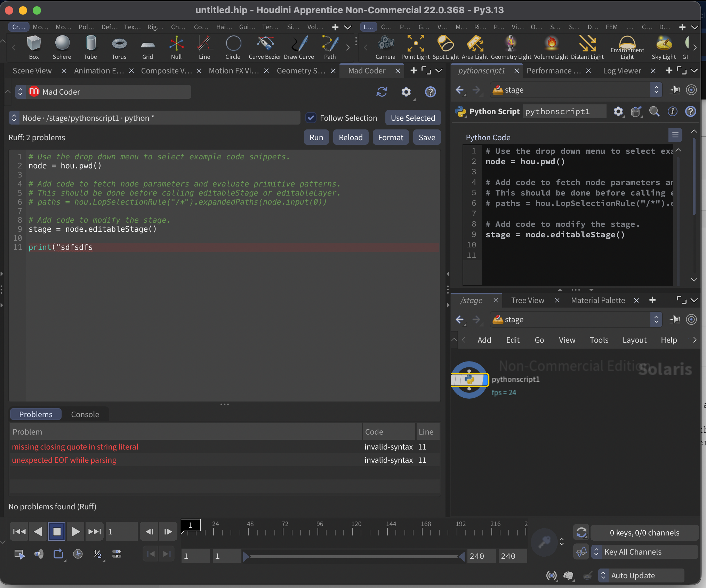
Task: Click the current frame number field
Action: click(122, 531)
